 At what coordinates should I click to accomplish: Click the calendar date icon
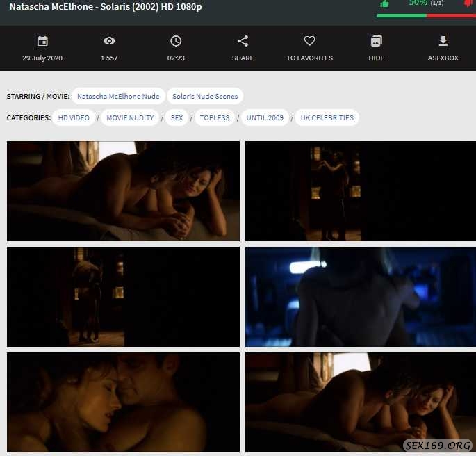tap(42, 42)
